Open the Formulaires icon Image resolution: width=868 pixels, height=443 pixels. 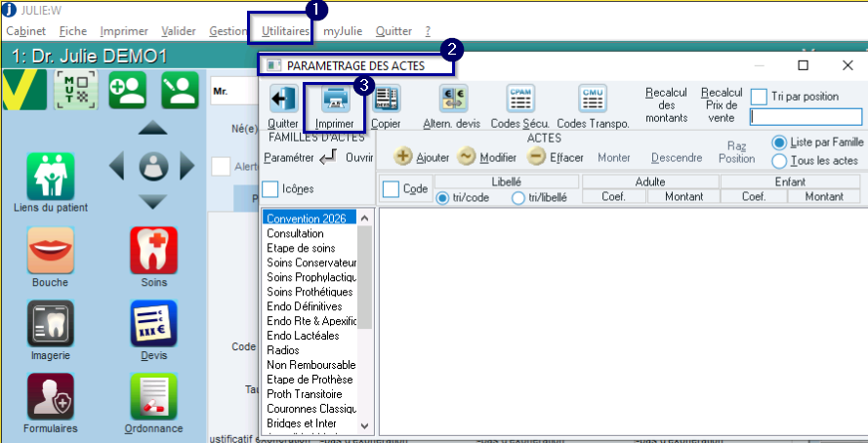(x=51, y=396)
